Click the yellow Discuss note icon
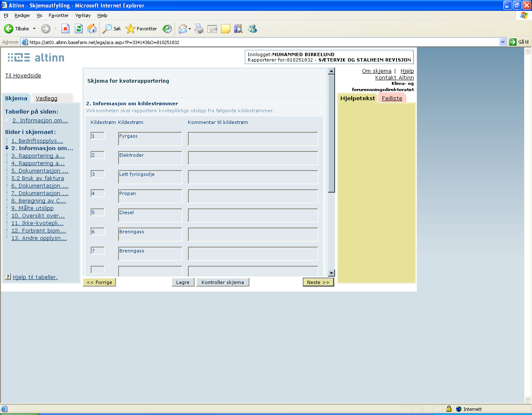The image size is (532, 415). pyautogui.click(x=226, y=29)
